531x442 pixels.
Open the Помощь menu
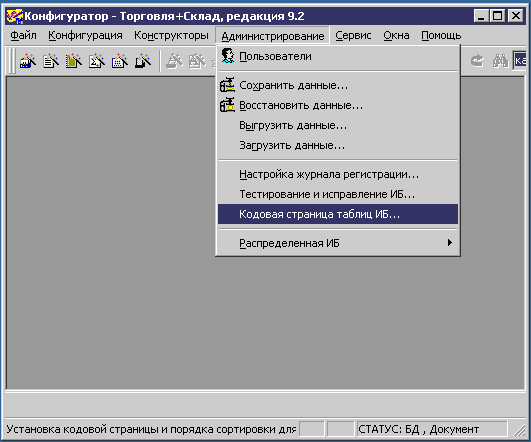tap(441, 35)
